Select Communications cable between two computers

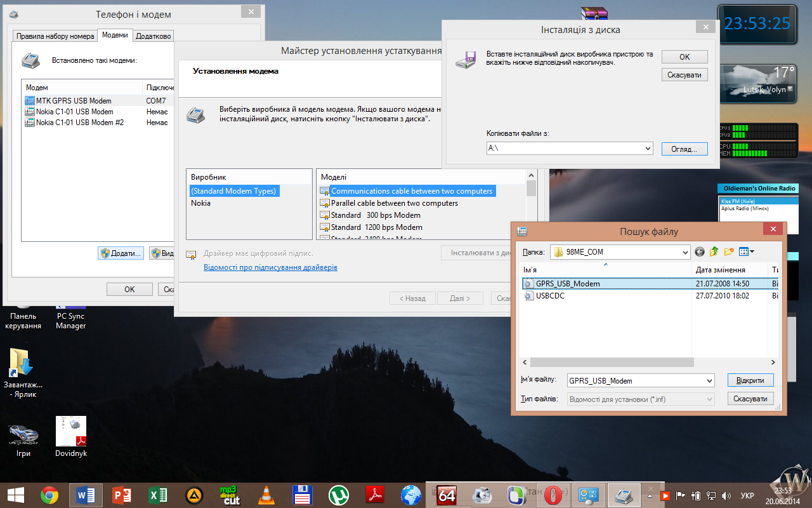(x=407, y=191)
